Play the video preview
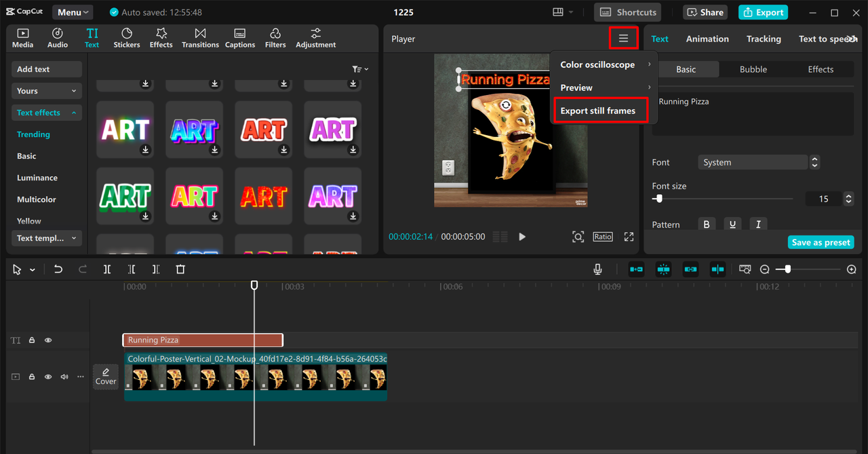The image size is (868, 454). [522, 237]
